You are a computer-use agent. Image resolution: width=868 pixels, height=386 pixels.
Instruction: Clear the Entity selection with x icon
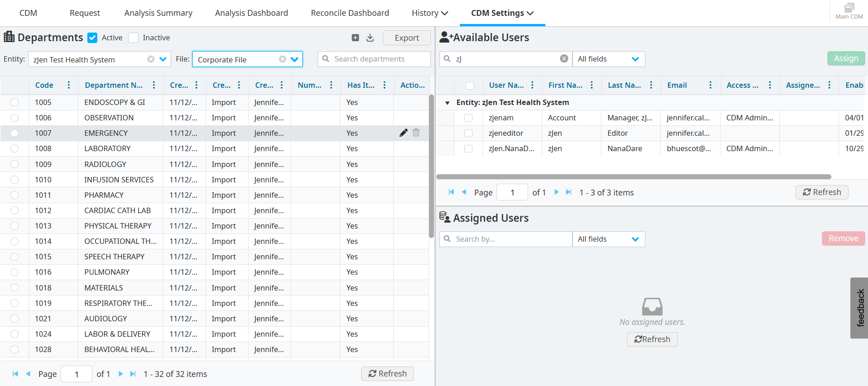[151, 59]
